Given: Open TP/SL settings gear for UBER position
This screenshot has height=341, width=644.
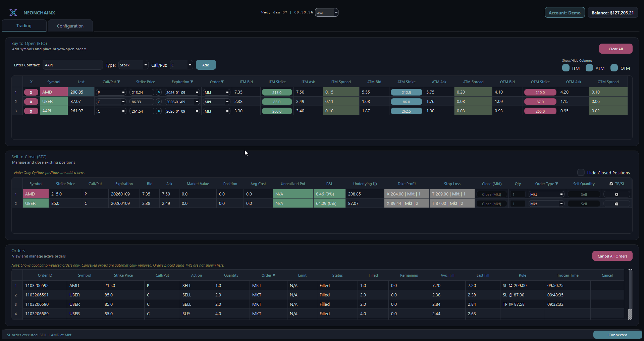Looking at the screenshot, I should coord(616,204).
